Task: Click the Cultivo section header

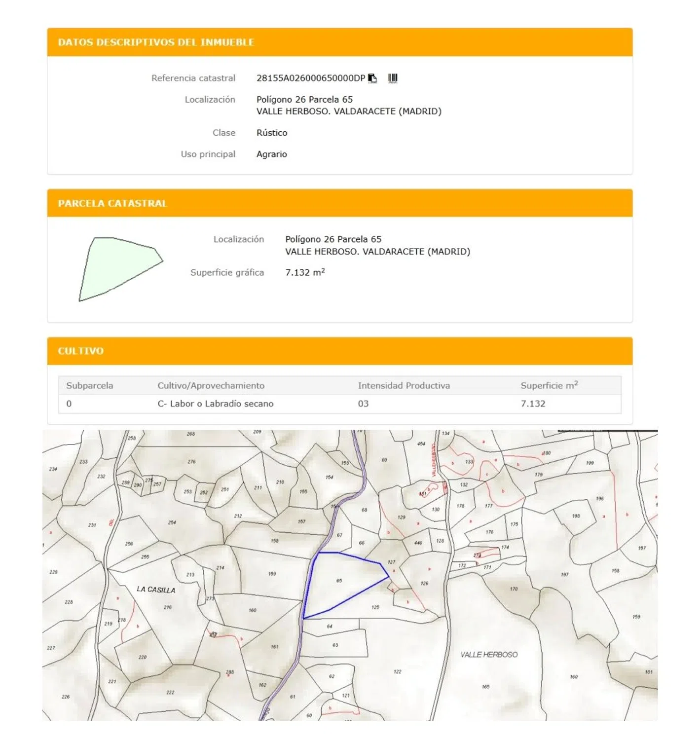Action: [x=81, y=351]
